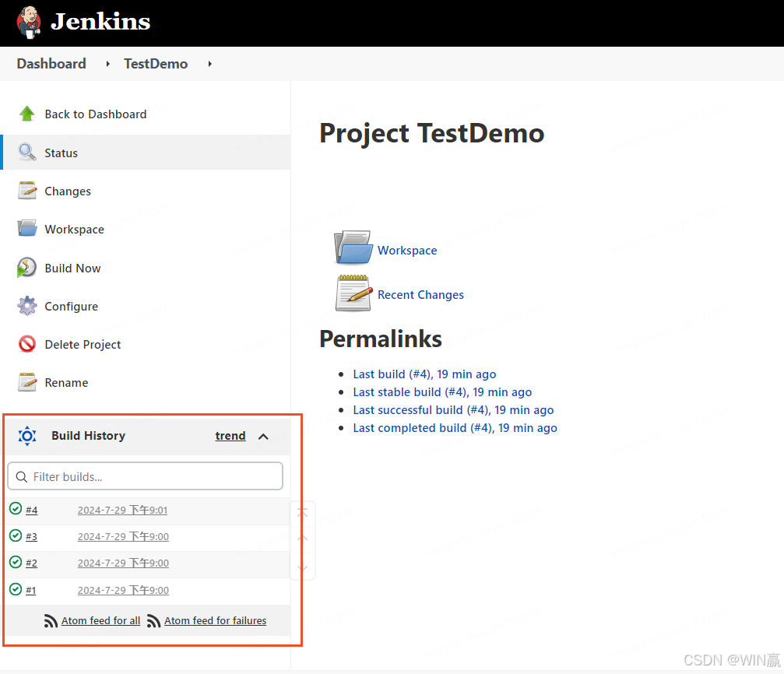
Task: Click the notepad Changes icon in sidebar
Action: coord(27,191)
